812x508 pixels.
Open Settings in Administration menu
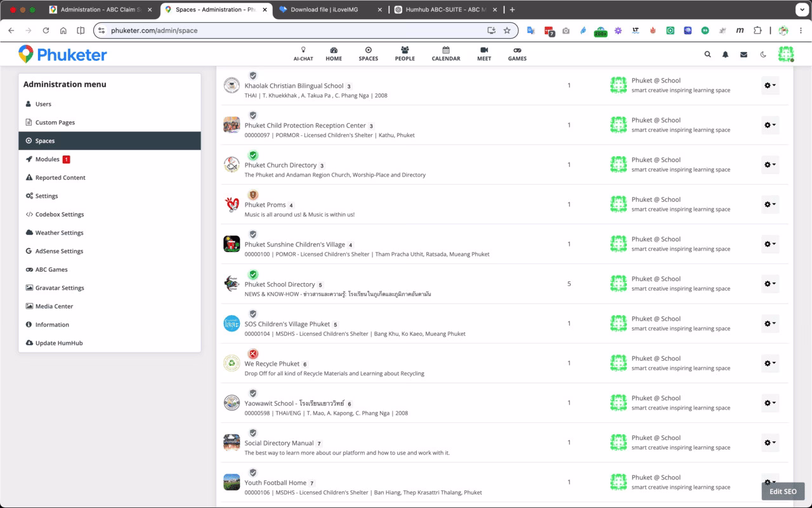110,196
